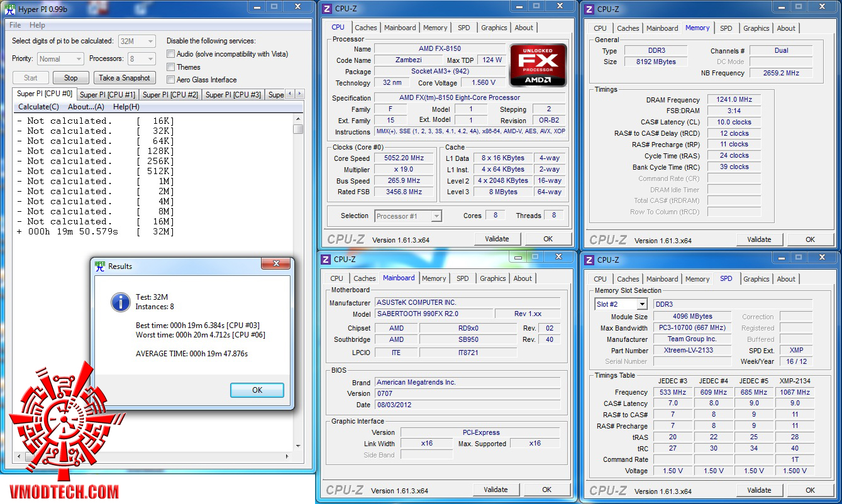Click the Stop button in Hyper PI

point(71,78)
